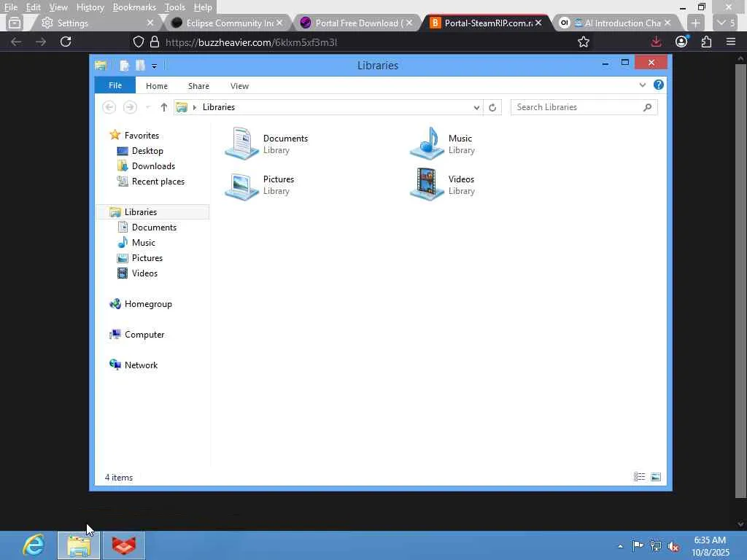Click the red Comodo taskbar icon
The height and width of the screenshot is (560, 747).
pyautogui.click(x=124, y=545)
